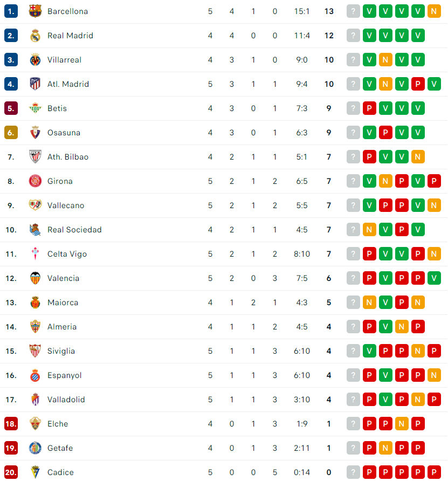Click the position 20 red rank badge
Viewport: 448px width, 481px height.
click(11, 472)
